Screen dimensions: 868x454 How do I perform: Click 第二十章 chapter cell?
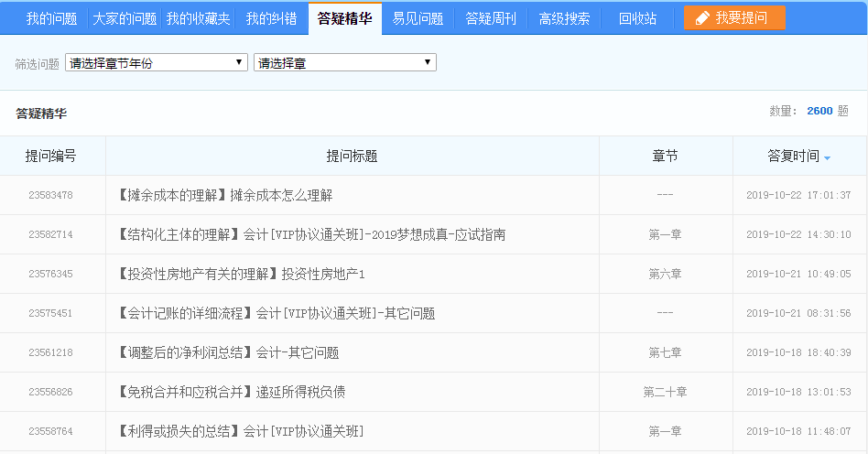[x=666, y=392]
